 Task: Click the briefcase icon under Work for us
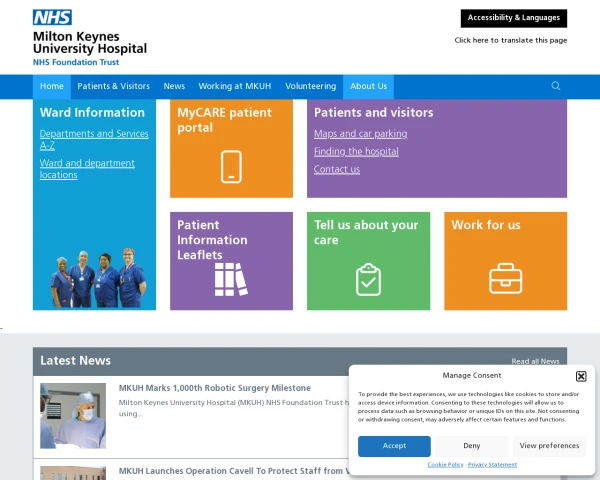505,278
